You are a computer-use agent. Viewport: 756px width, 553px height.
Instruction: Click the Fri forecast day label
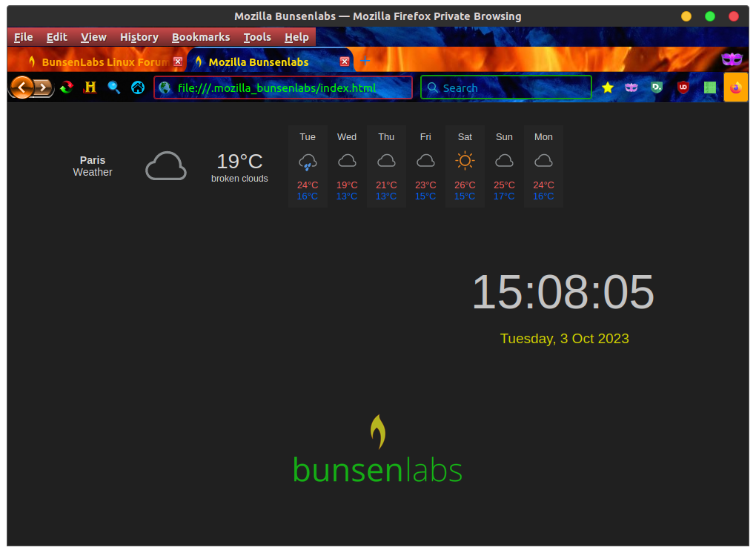click(x=425, y=137)
